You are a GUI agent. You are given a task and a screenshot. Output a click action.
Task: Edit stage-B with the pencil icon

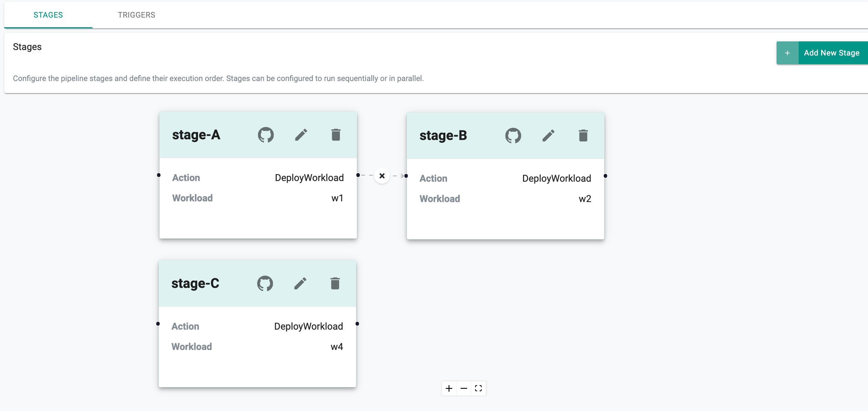pos(548,136)
